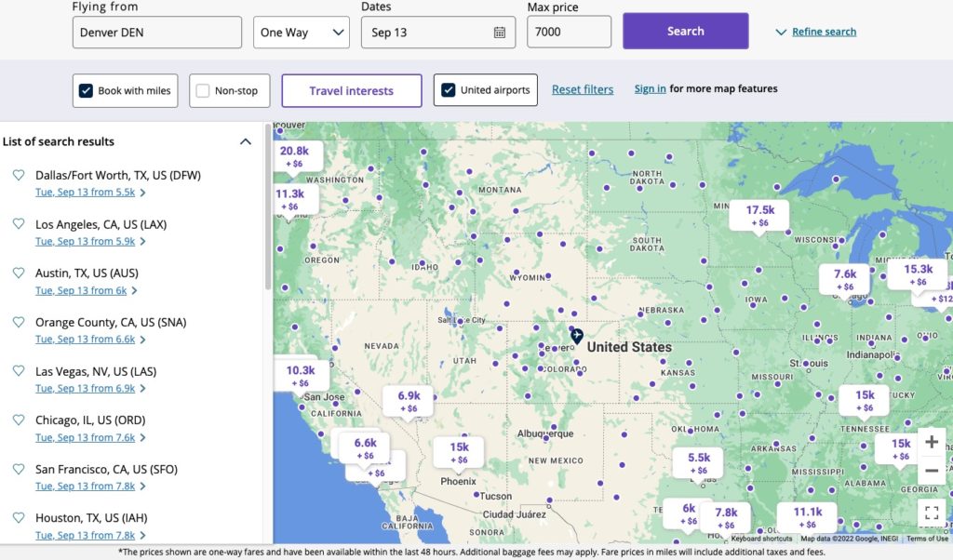Click the purple Search button
The height and width of the screenshot is (560, 953).
click(685, 31)
